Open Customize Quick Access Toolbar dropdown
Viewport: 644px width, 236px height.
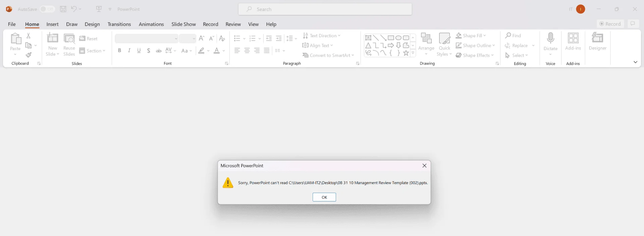(x=110, y=9)
